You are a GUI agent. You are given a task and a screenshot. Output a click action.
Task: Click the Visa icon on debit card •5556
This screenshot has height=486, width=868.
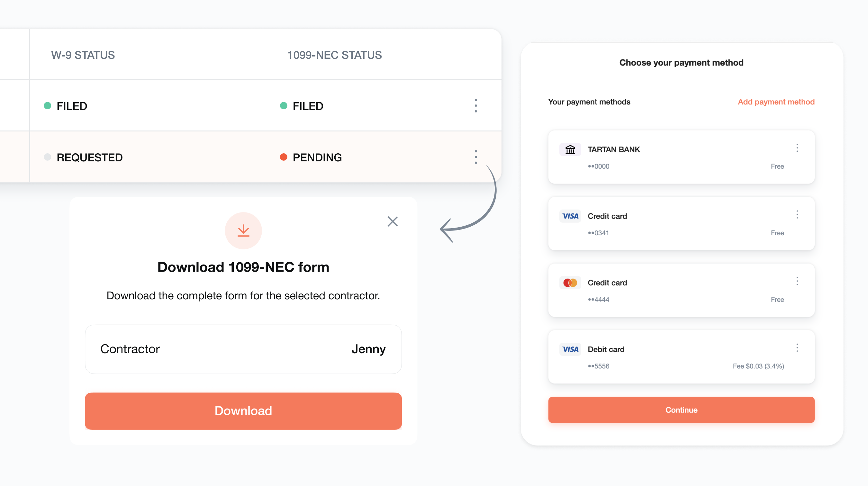(x=570, y=349)
